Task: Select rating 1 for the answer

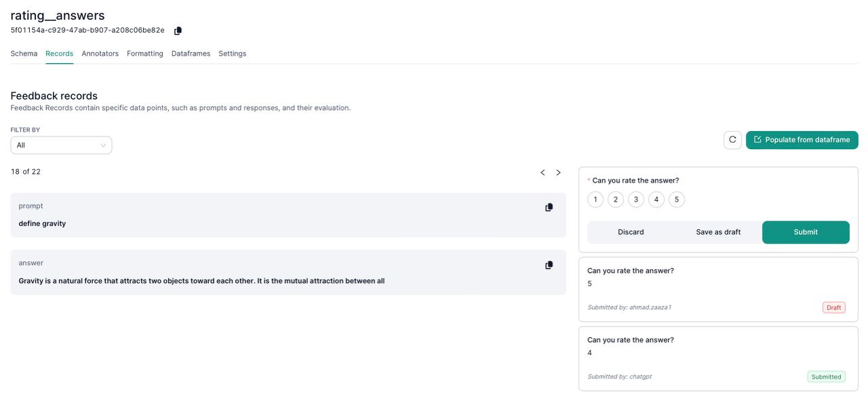Action: point(595,199)
